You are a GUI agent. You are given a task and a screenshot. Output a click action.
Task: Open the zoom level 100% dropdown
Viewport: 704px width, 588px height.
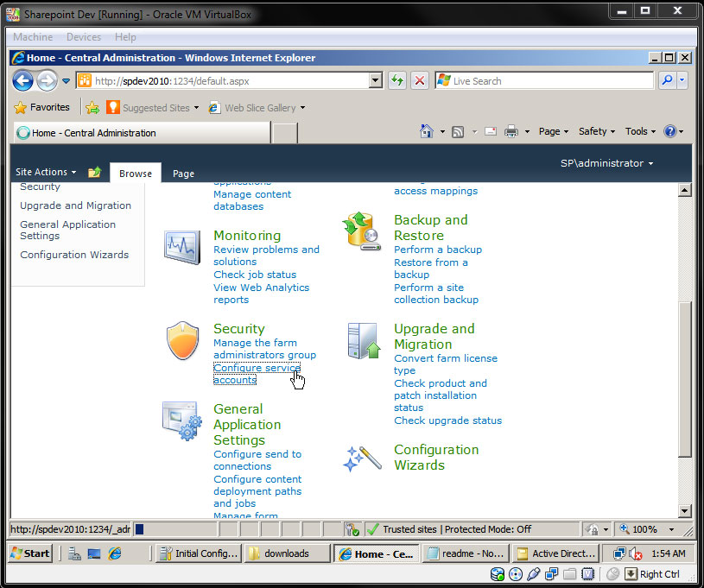[x=671, y=529]
